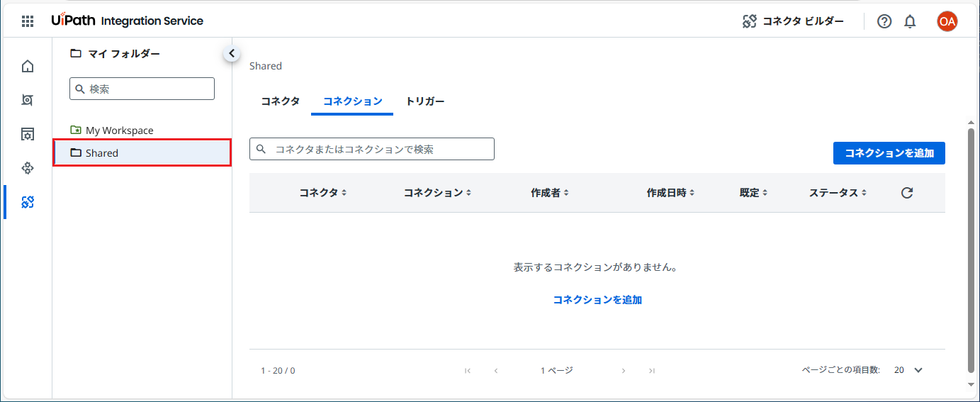Screen dimensions: 980x402
Task: Click the 1 ページ page indicator
Action: [556, 370]
